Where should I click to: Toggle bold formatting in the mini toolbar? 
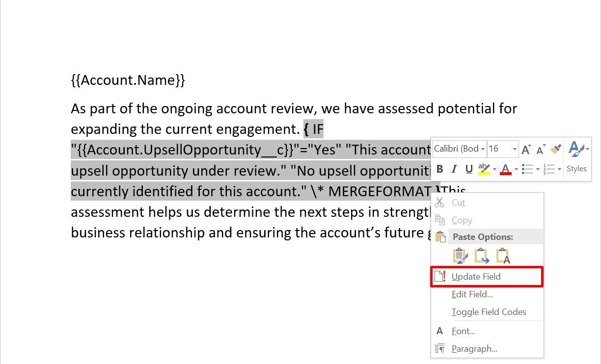tap(440, 169)
